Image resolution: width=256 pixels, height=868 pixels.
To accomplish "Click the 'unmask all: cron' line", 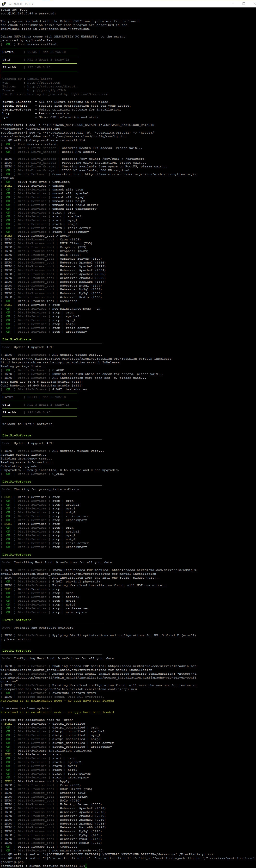I will click(x=42, y=189).
